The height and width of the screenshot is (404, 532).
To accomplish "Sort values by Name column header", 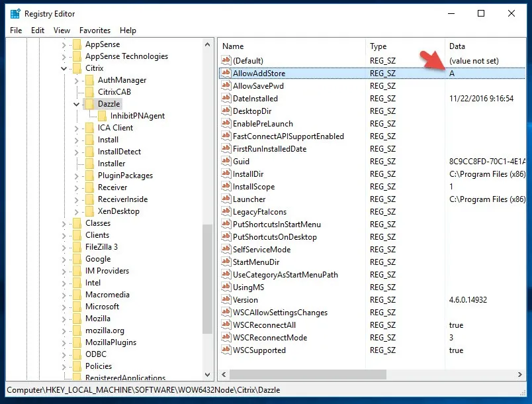I will (291, 46).
